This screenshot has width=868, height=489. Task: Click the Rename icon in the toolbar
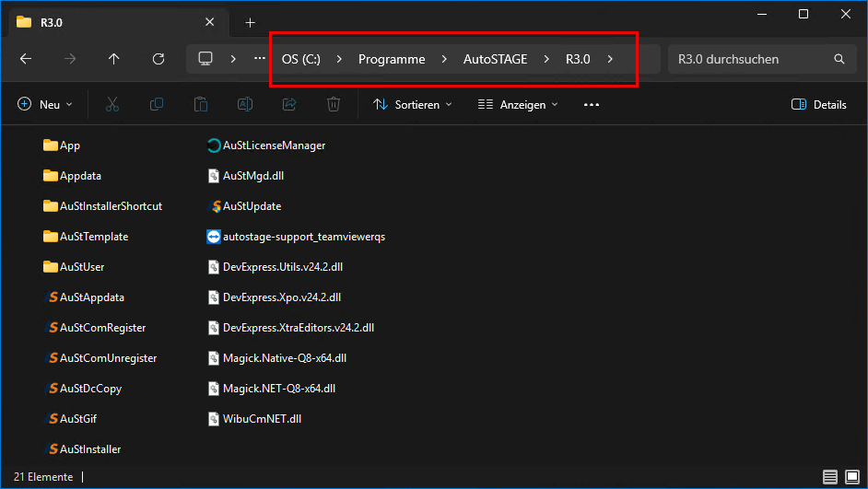[x=245, y=105]
